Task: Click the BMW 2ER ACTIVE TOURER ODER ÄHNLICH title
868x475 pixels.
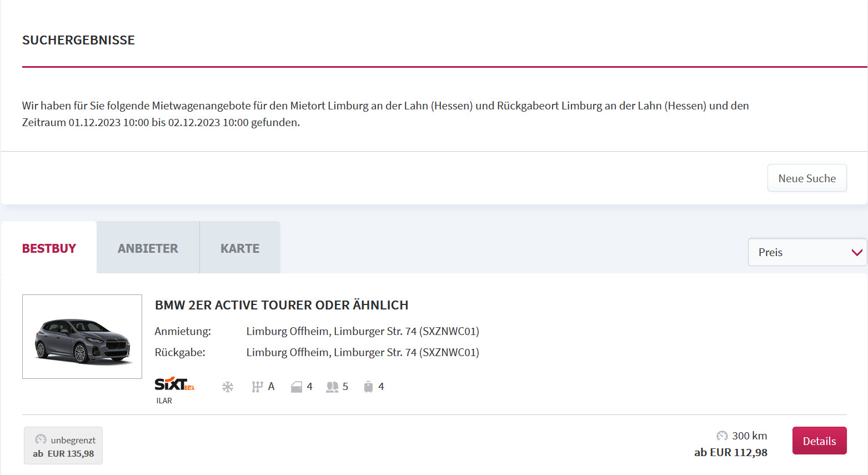Action: click(x=282, y=305)
